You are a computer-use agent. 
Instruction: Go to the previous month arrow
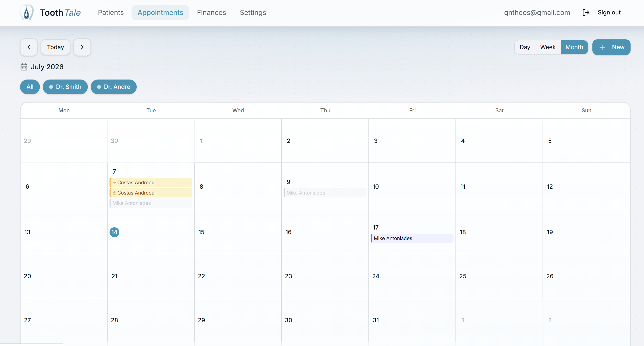29,47
